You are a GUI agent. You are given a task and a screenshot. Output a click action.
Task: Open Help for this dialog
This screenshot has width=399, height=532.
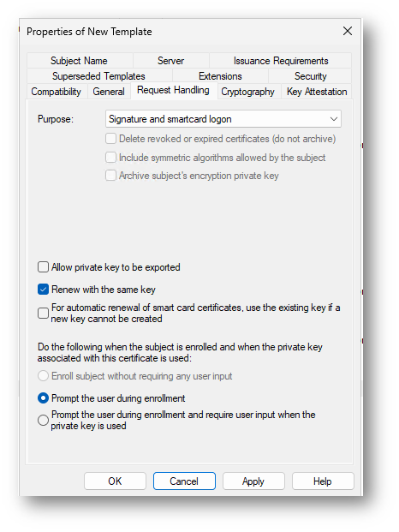click(323, 481)
